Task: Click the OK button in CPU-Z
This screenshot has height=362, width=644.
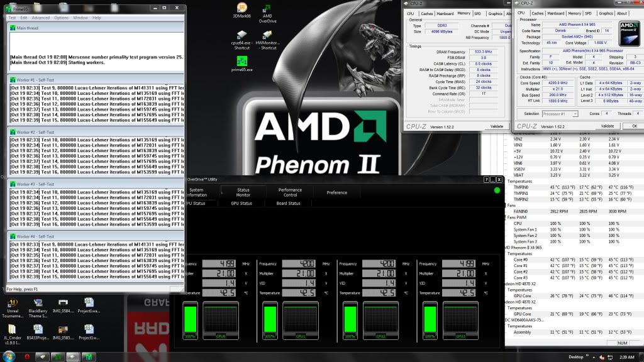Action: click(x=633, y=126)
